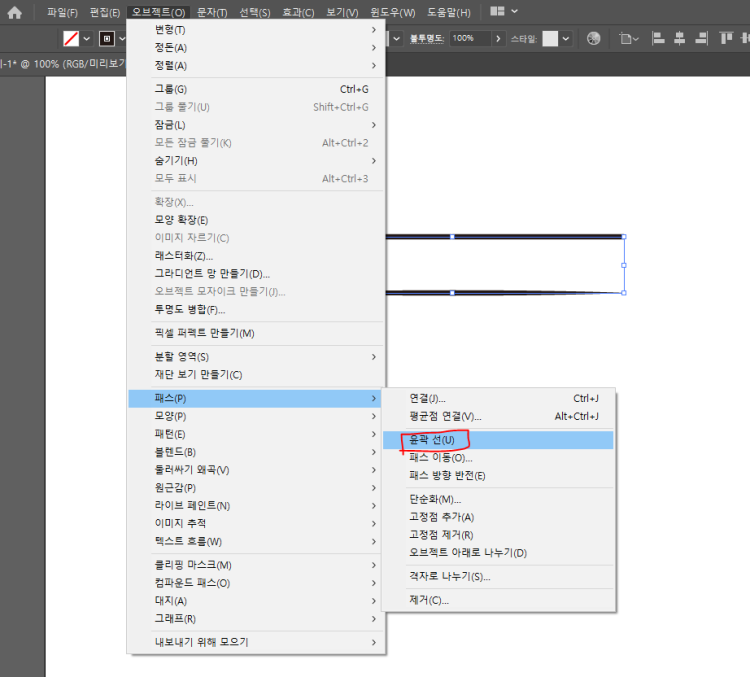Expand the 잠금(L) submenu
This screenshot has height=677, width=750.
pos(256,125)
